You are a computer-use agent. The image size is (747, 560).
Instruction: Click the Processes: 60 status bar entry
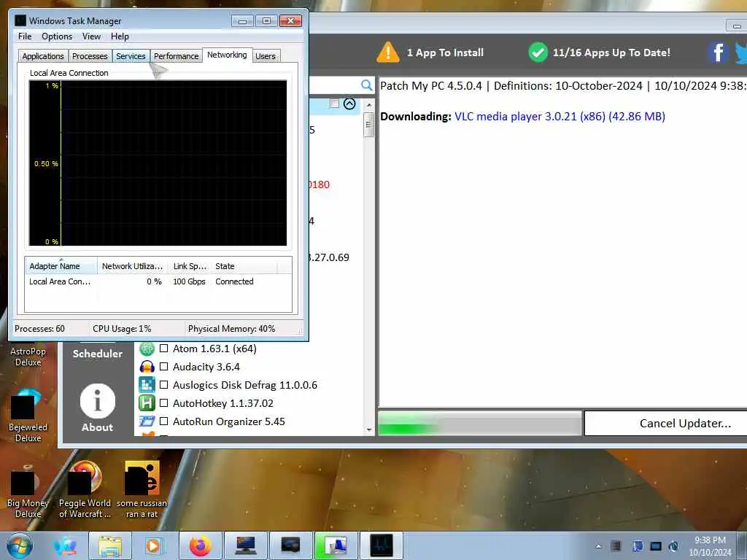[39, 329]
